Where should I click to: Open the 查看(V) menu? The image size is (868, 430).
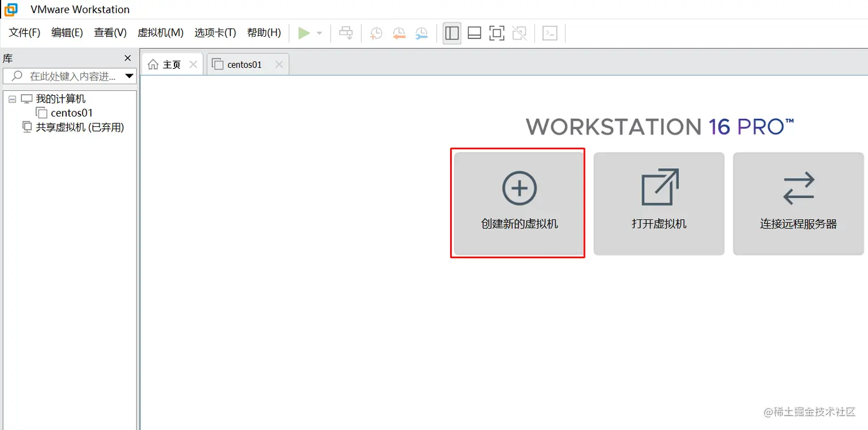(x=110, y=33)
